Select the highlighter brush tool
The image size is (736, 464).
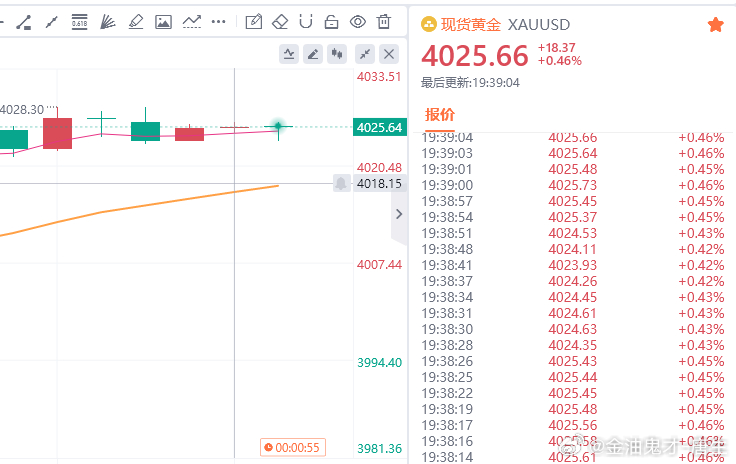[x=136, y=22]
